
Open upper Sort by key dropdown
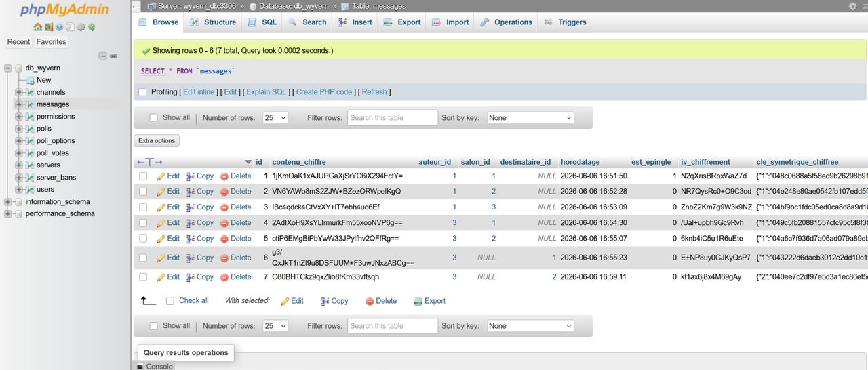click(x=530, y=118)
